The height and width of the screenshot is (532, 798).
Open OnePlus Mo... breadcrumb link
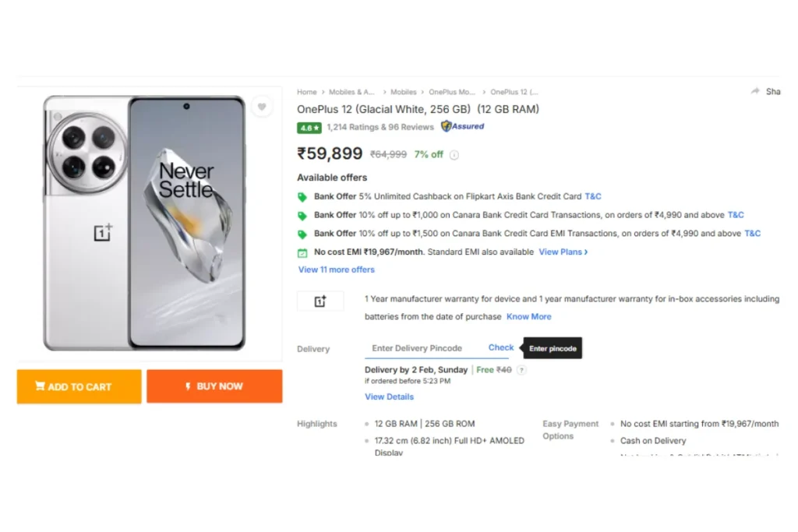coord(452,92)
